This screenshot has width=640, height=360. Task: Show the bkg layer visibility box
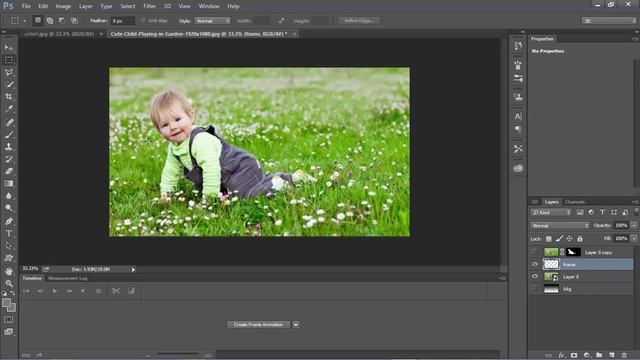coord(535,289)
